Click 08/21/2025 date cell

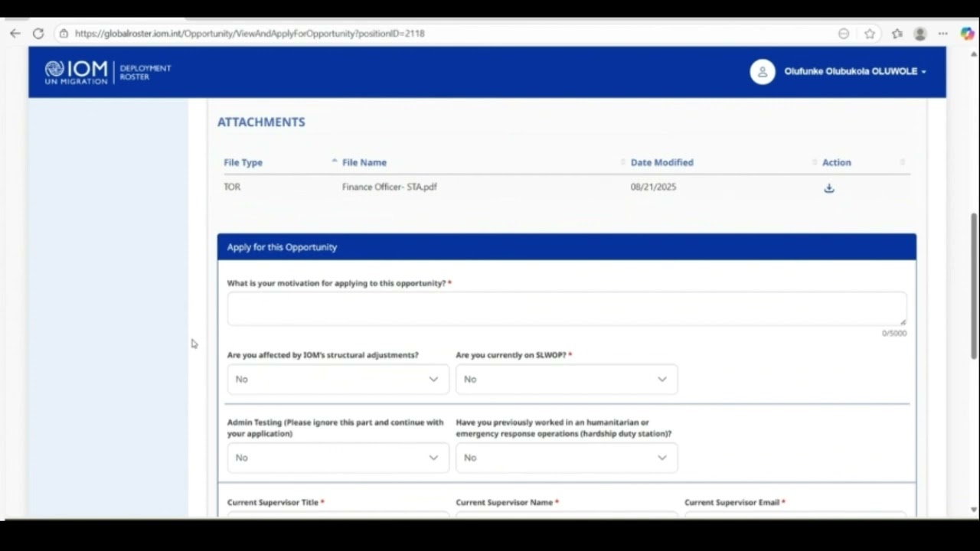click(x=653, y=187)
